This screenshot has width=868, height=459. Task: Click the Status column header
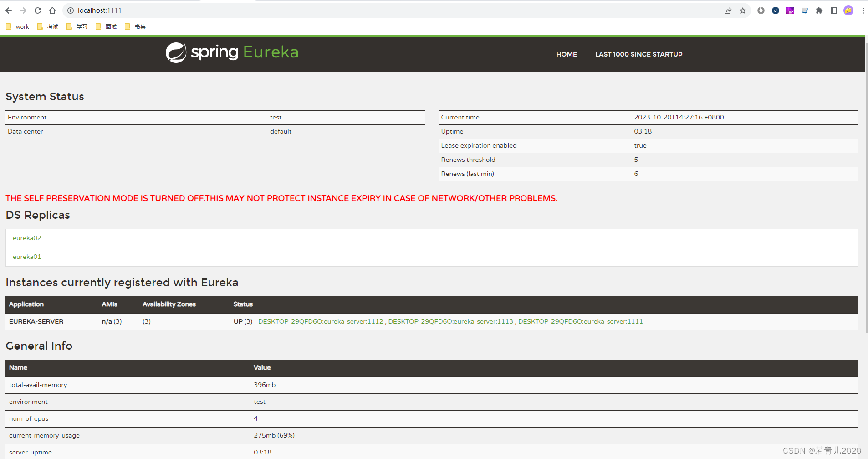click(243, 304)
